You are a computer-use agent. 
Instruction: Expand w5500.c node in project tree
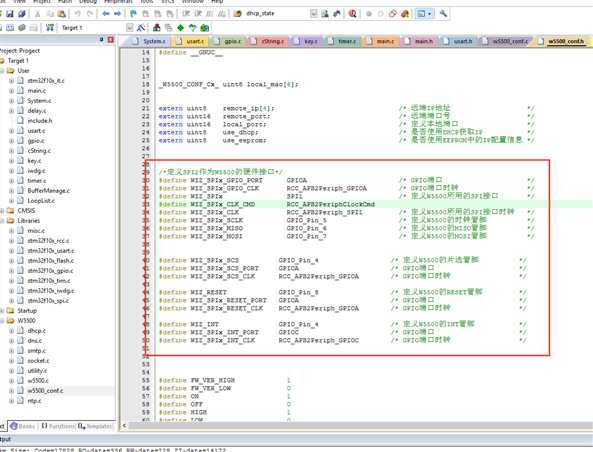[11, 381]
